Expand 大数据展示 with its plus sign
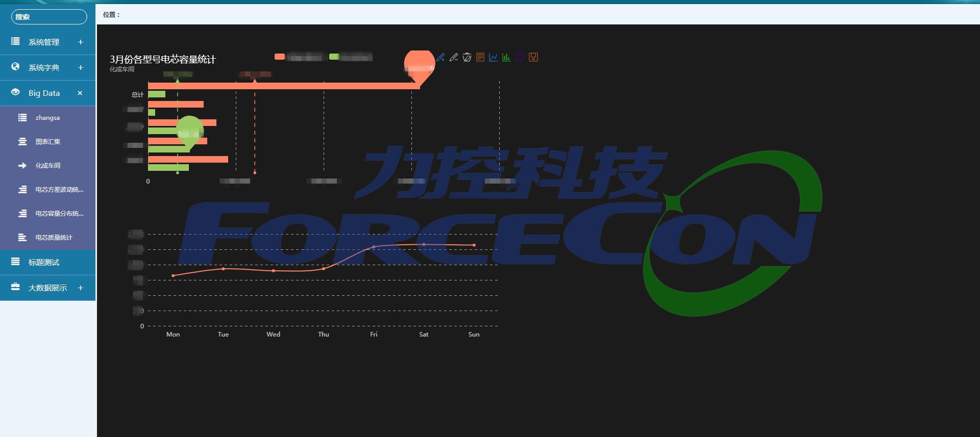Screen dimensions: 980x437 coord(80,288)
